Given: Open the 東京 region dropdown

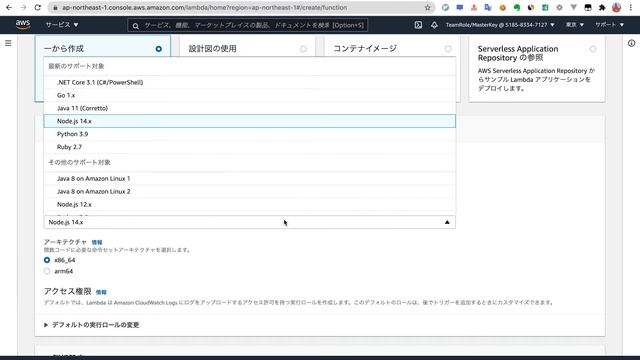Looking at the screenshot, I should click(574, 25).
